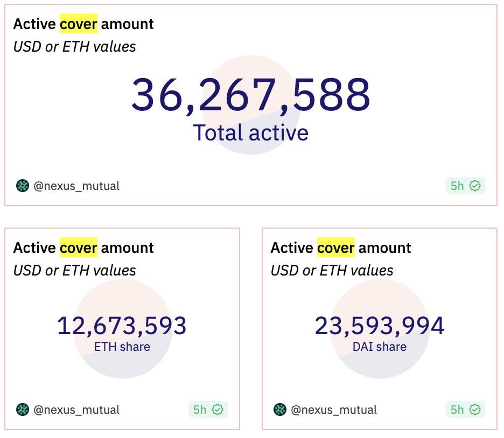
Task: Click nexus_mutual avatar icon in DAI share card
Action: [x=280, y=409]
